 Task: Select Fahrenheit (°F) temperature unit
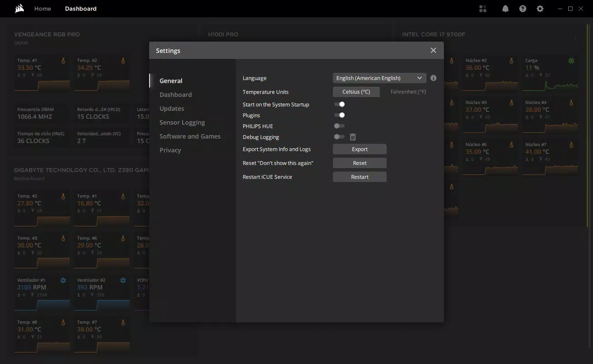[x=408, y=92]
